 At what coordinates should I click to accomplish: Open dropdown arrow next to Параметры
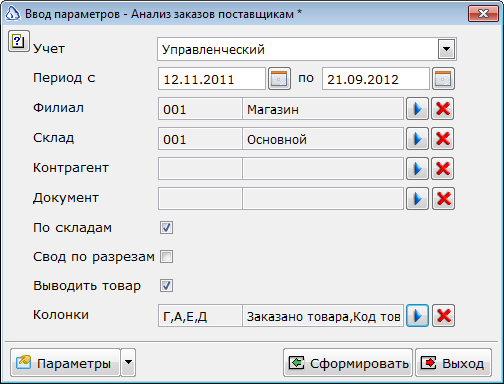tap(128, 362)
